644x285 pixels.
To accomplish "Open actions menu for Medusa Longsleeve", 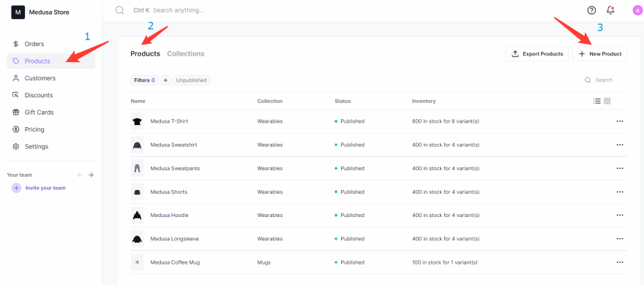I will point(620,239).
